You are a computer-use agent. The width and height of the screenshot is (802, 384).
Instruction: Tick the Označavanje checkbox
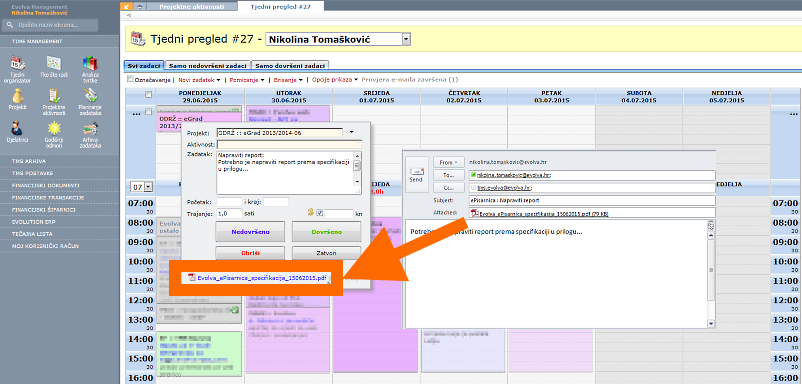130,79
